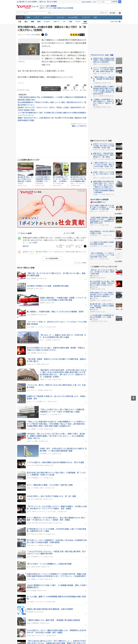The image size is (138, 644).
Task: Click the keyword search input field
Action: [32, 13]
